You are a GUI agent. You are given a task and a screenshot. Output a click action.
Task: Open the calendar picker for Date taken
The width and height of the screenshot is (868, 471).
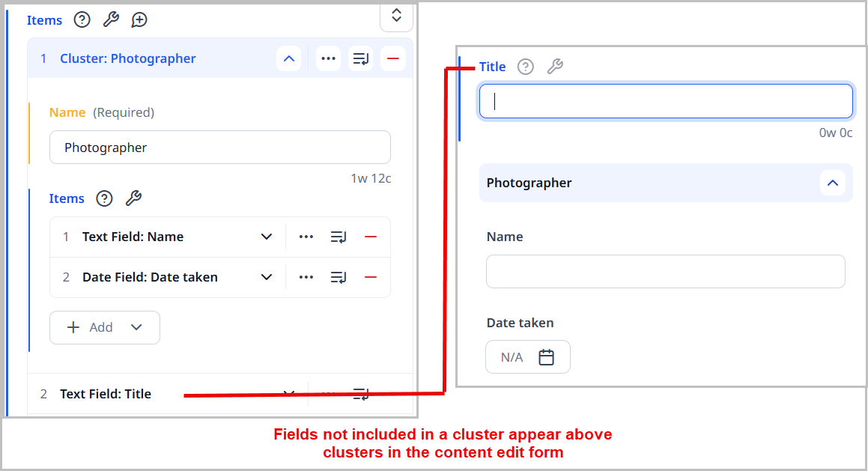point(547,356)
